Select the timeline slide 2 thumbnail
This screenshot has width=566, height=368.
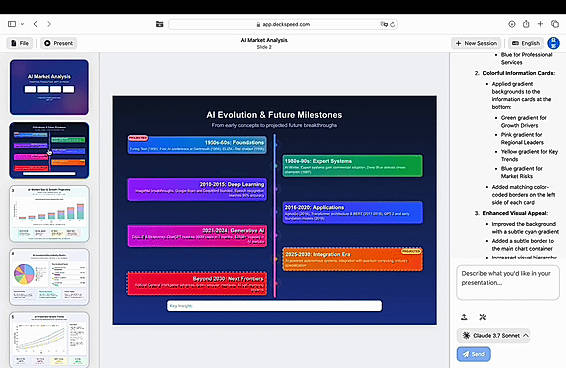[x=49, y=150]
